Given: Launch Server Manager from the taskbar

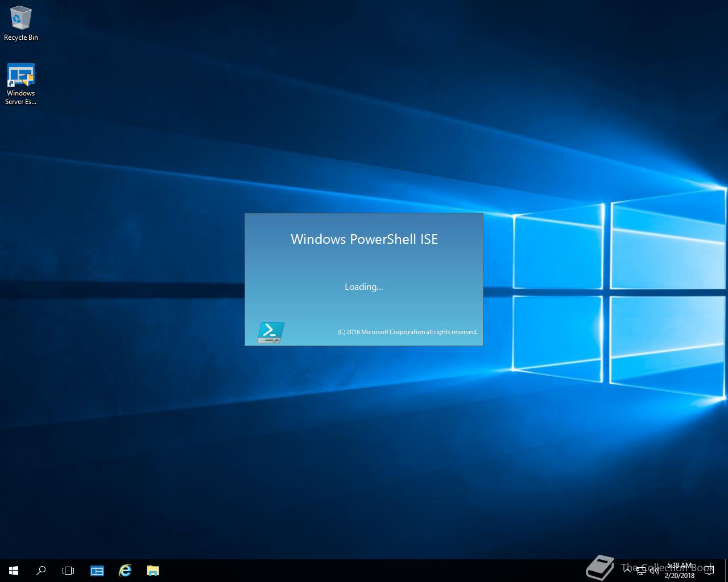Looking at the screenshot, I should 97,571.
